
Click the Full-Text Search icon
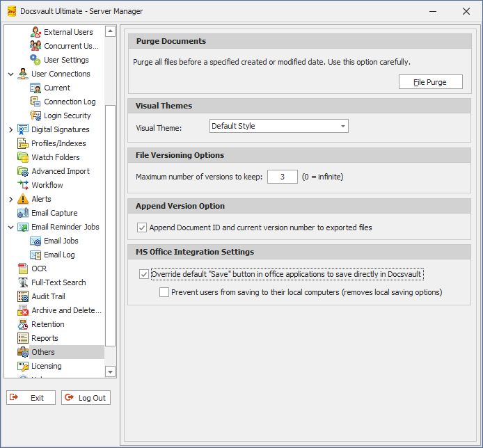point(23,282)
